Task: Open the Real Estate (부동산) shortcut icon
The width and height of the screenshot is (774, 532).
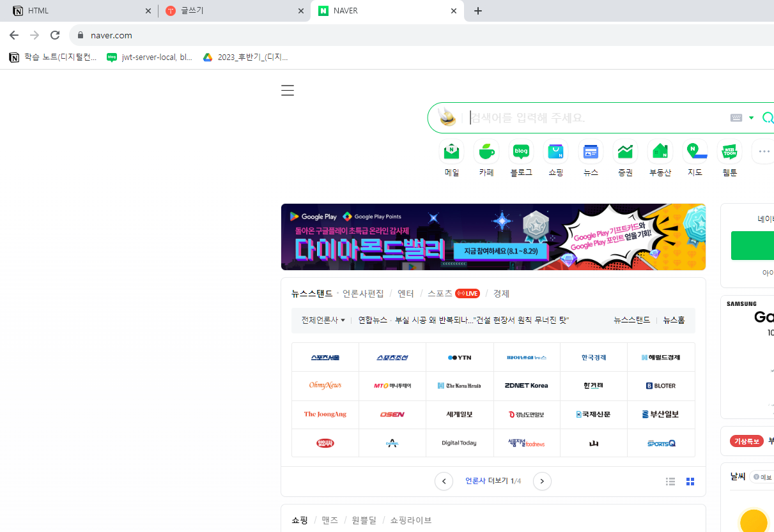Action: pos(660,151)
